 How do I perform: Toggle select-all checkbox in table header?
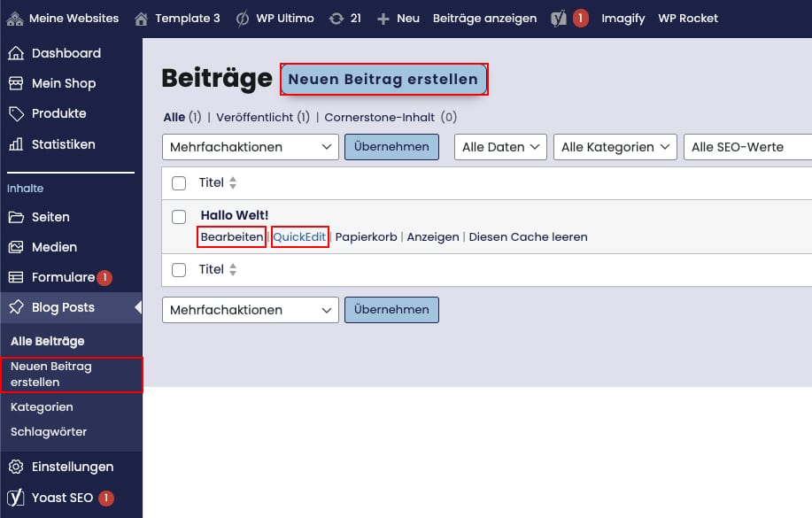click(x=179, y=183)
